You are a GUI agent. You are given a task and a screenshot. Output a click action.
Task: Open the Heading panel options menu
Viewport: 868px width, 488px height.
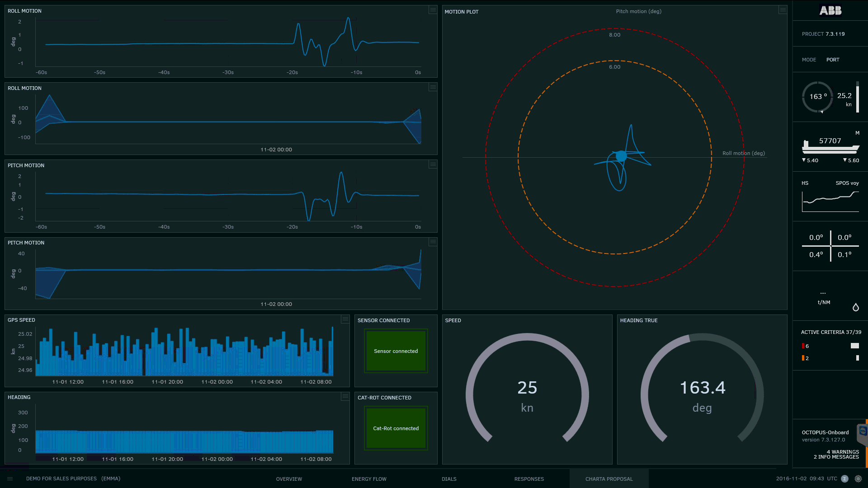345,397
